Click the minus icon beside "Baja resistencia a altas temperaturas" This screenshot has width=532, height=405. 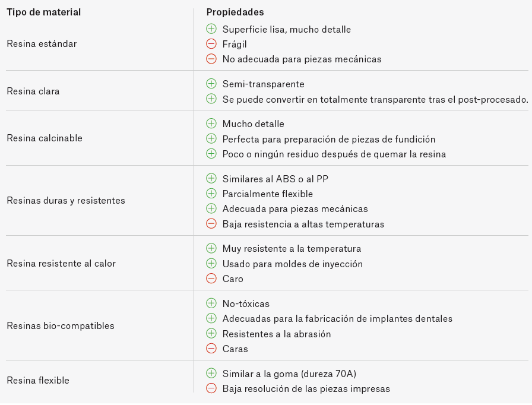tap(211, 224)
